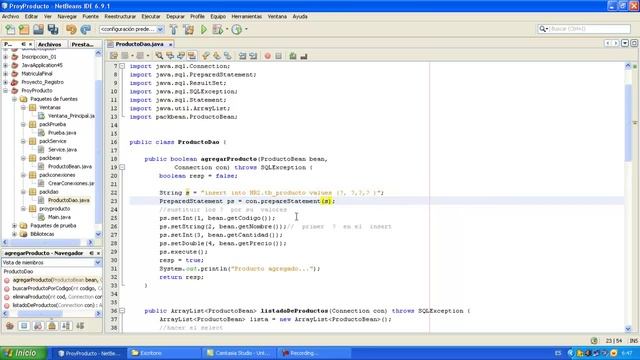Click Find Next Occurrence editor icon
Image resolution: width=640 pixels, height=360 pixels.
(181, 56)
